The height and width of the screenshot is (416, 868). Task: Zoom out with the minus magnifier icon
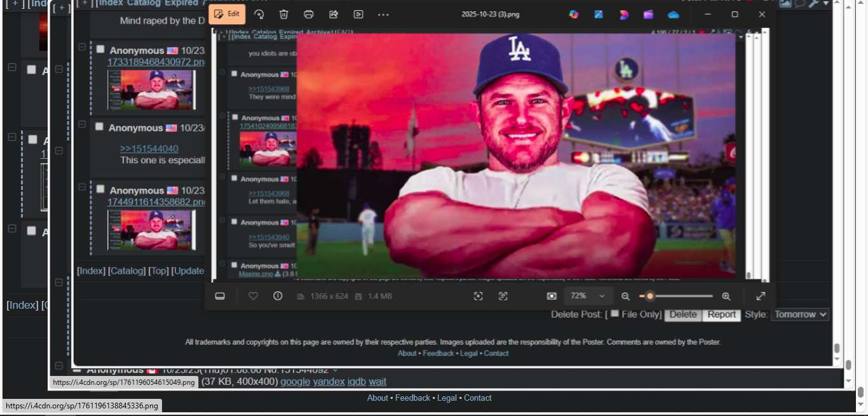(x=625, y=296)
